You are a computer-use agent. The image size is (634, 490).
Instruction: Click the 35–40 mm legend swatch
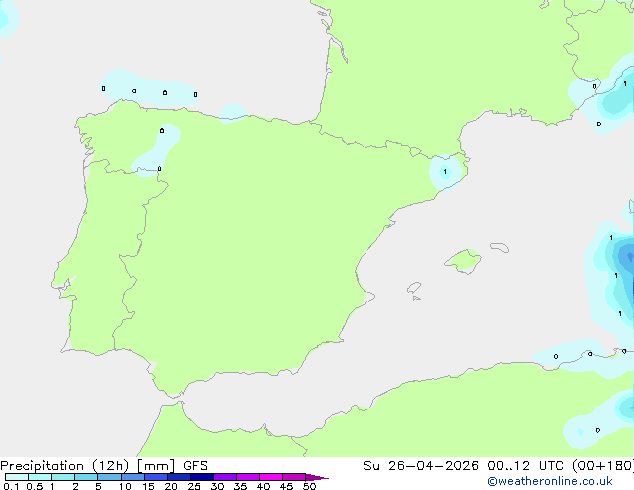(x=248, y=477)
